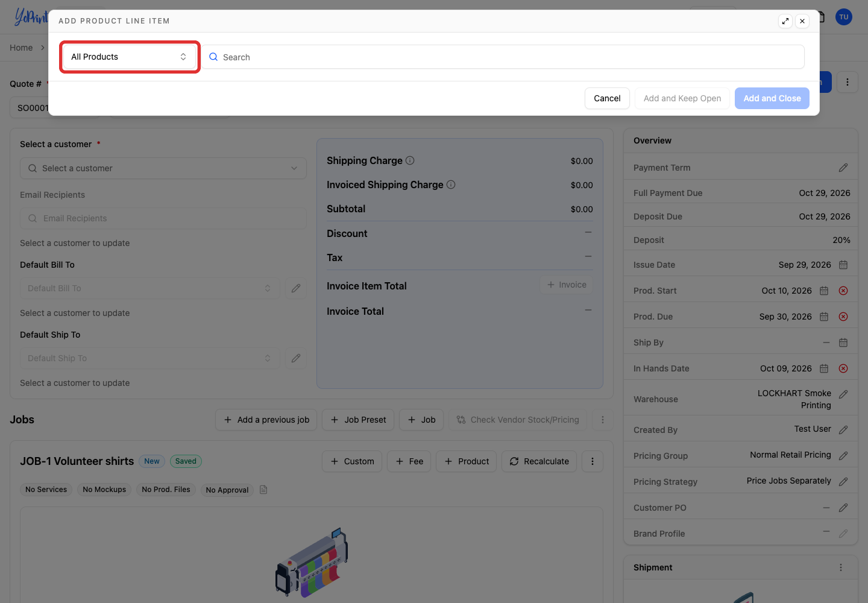868x603 pixels.
Task: Open JOB-1 more options menu
Action: [593, 461]
